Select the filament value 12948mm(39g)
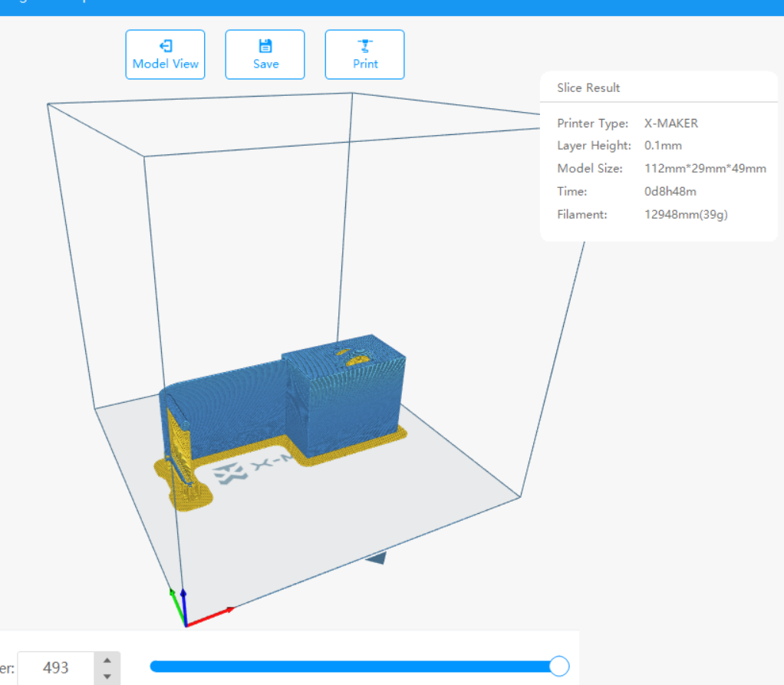 coord(686,215)
